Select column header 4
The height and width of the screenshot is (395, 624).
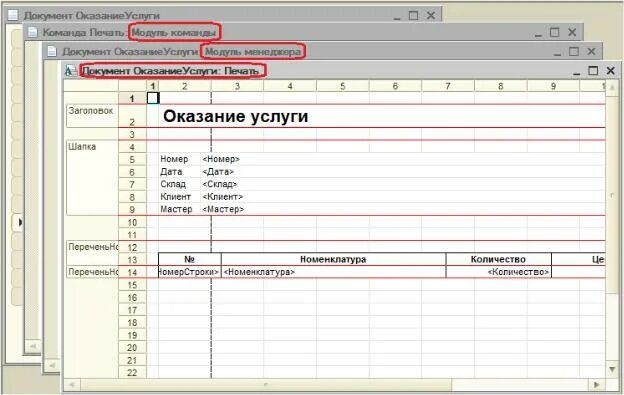point(290,86)
